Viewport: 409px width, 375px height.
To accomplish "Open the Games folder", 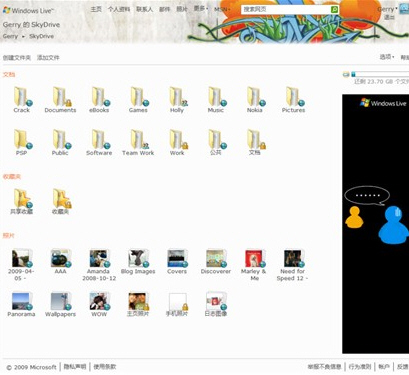I will 138,99.
